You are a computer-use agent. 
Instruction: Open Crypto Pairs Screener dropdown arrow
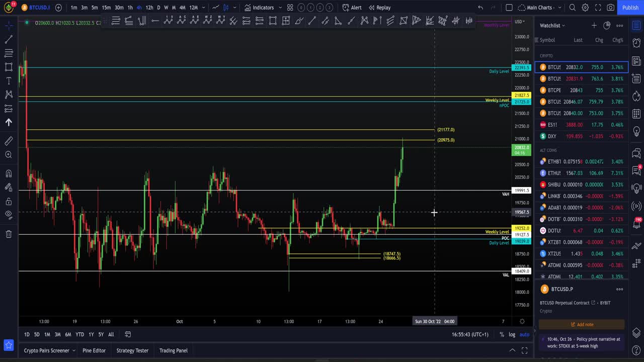point(73,350)
